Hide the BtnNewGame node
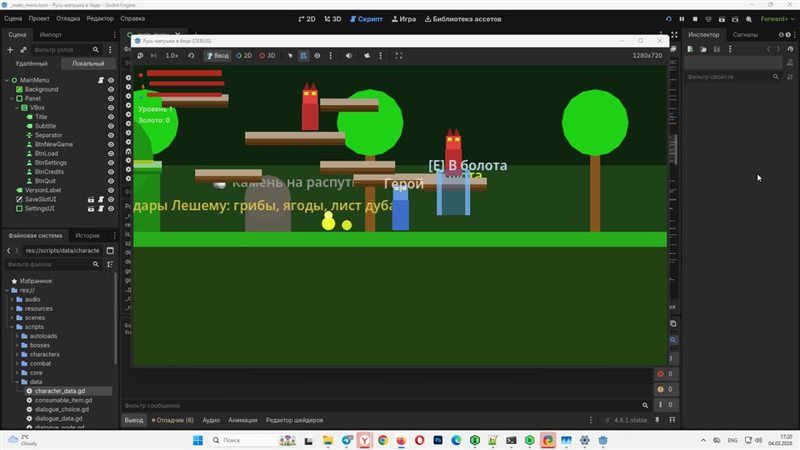This screenshot has height=450, width=800. point(111,144)
